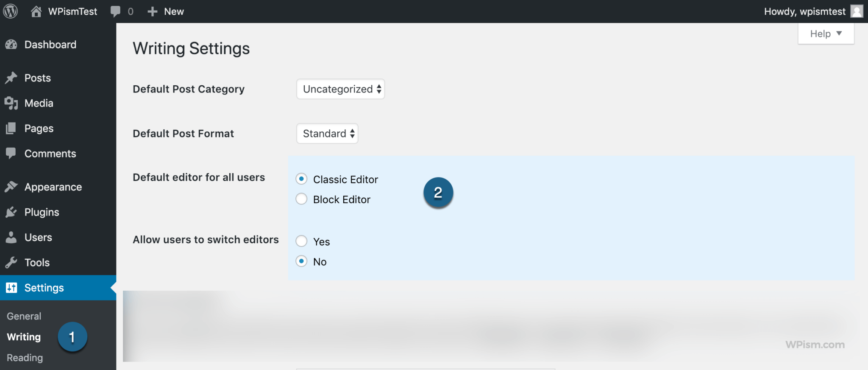Screen dimensions: 868x370
Task: Open the Writing settings submenu item
Action: pos(24,337)
